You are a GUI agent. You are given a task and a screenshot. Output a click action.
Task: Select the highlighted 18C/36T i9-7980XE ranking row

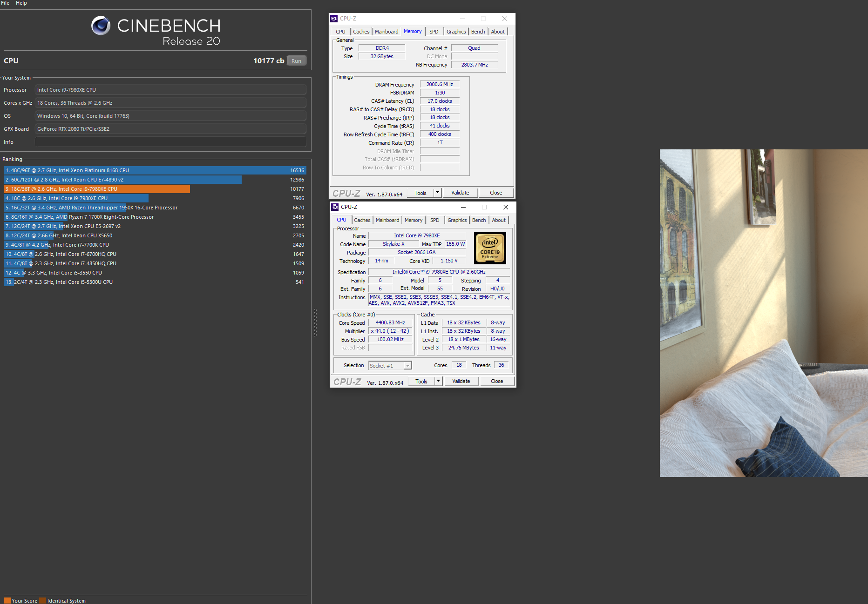(155, 189)
